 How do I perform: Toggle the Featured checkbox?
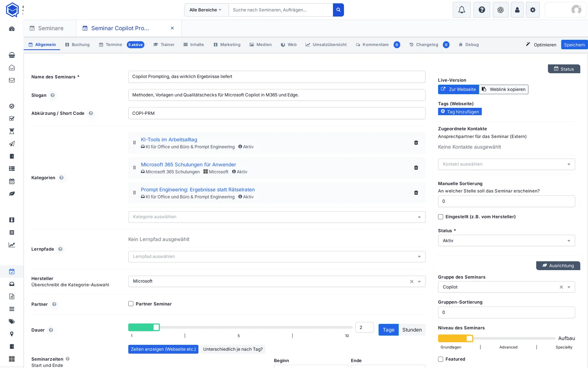[x=441, y=359]
